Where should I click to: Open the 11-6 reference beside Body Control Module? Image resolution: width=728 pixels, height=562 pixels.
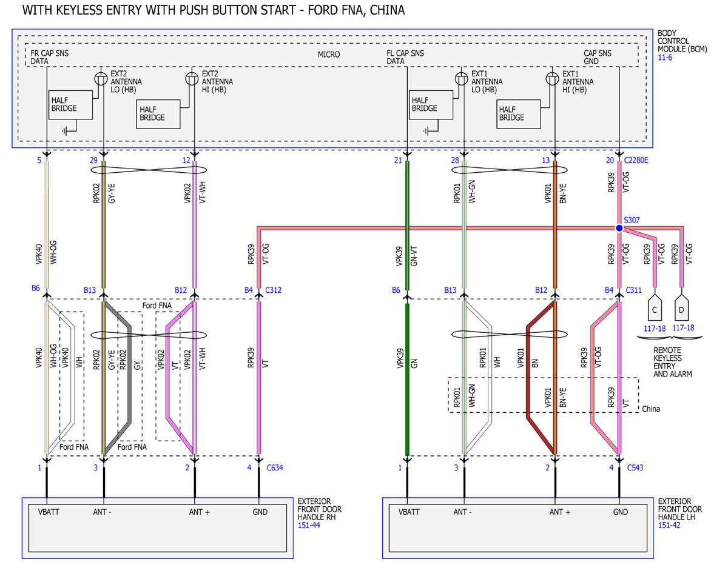665,57
